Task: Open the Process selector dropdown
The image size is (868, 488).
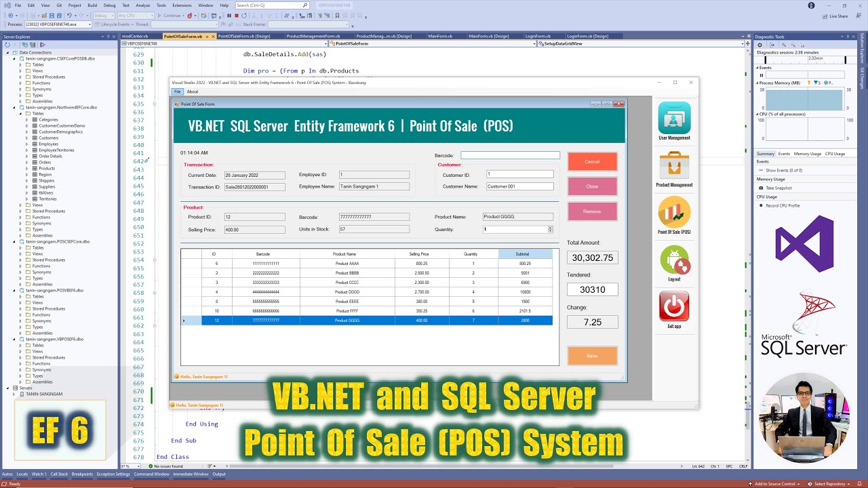Action: [60, 24]
